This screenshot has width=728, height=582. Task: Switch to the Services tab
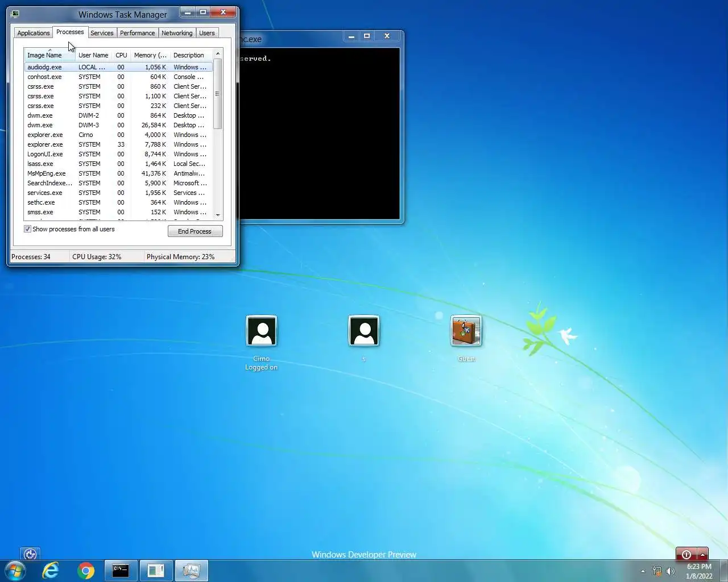pyautogui.click(x=102, y=33)
